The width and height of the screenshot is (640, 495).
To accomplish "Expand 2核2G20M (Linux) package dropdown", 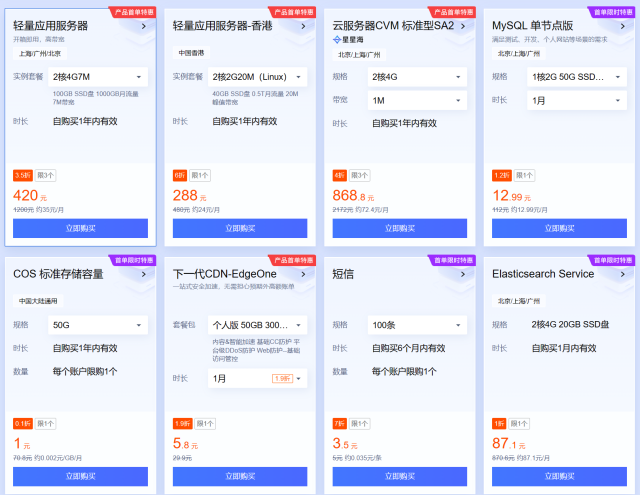I will (x=258, y=77).
